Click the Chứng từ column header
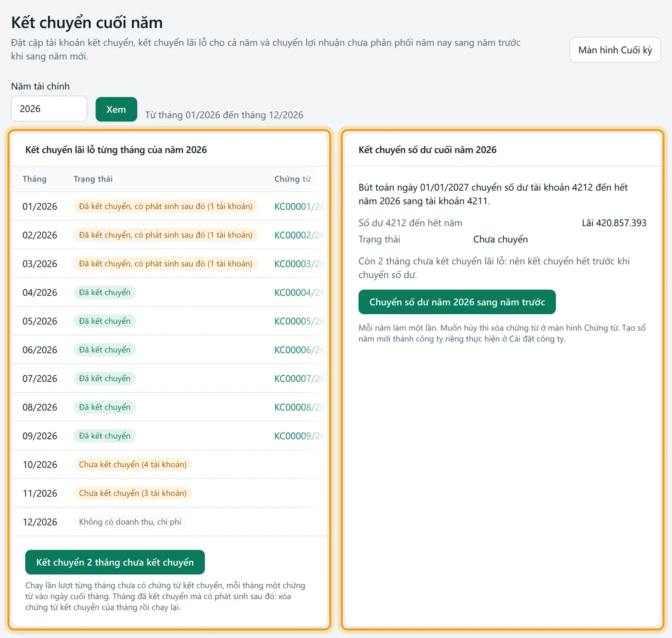672x638 pixels. (x=292, y=179)
